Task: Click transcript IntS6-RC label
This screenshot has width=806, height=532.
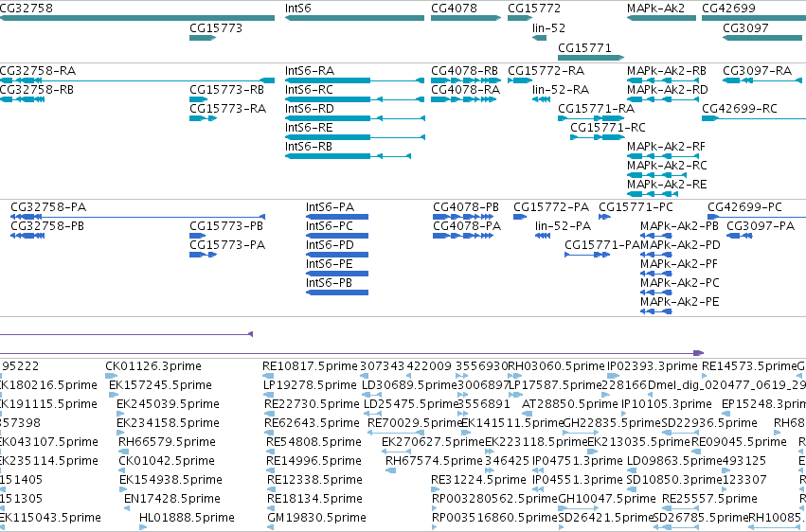Action: (309, 89)
